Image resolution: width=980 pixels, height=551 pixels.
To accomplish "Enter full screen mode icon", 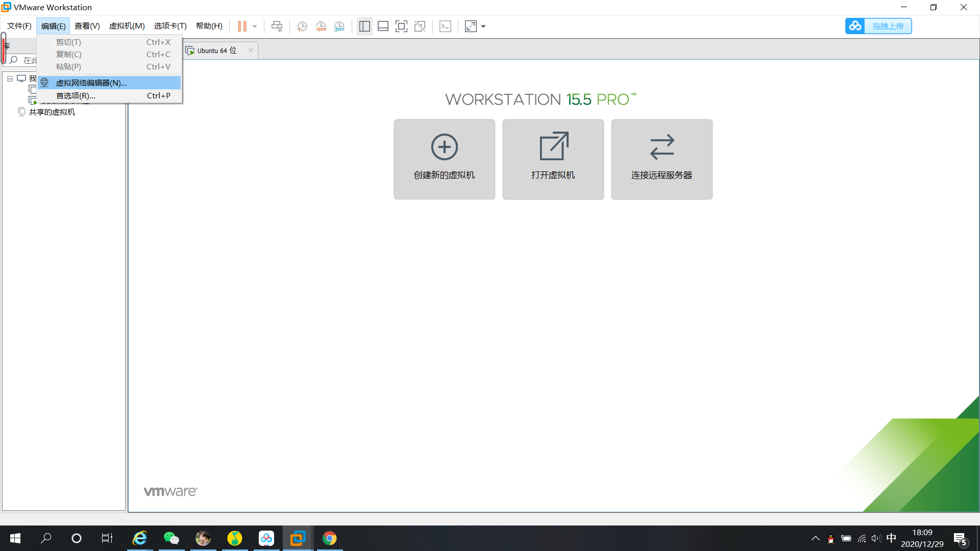I will [401, 26].
